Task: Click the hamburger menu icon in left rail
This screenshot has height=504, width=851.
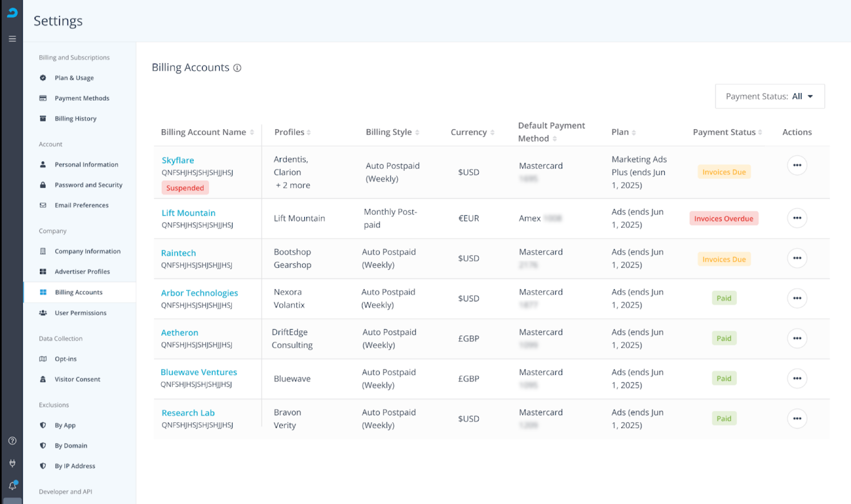Action: [x=12, y=39]
